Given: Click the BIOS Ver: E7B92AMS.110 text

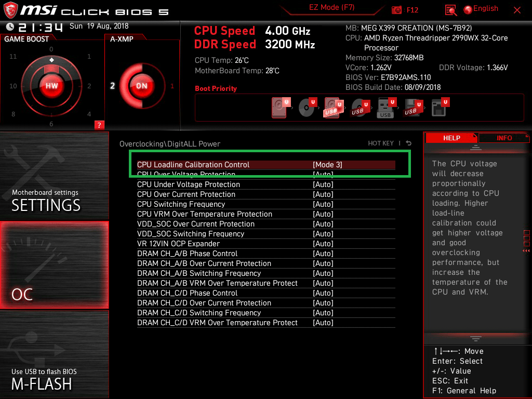Looking at the screenshot, I should pos(388,77).
